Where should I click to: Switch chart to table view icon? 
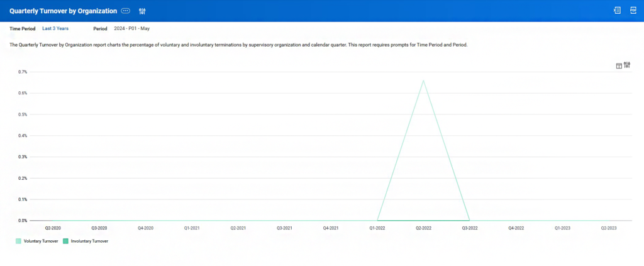coord(619,65)
